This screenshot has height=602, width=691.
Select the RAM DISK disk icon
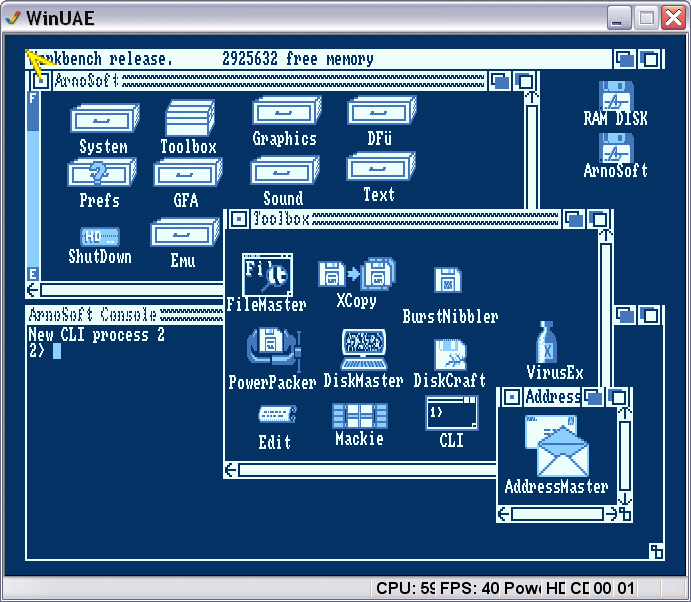coord(616,96)
